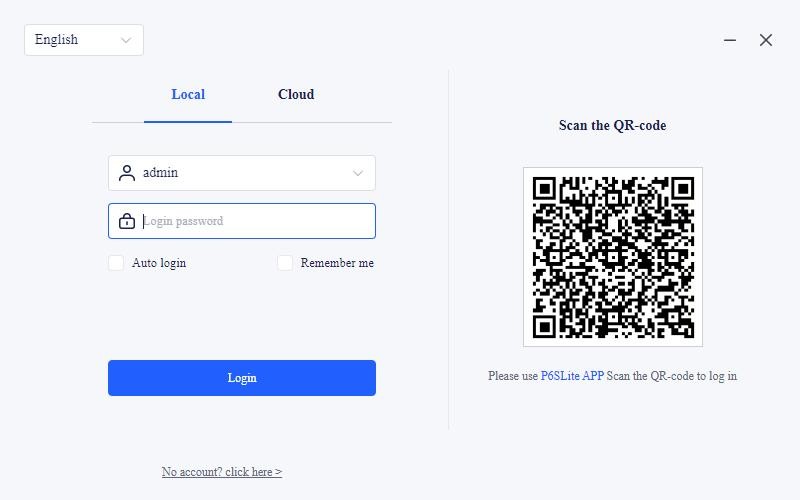This screenshot has width=800, height=500.
Task: Tick the Remember me checkbox
Action: coord(285,263)
